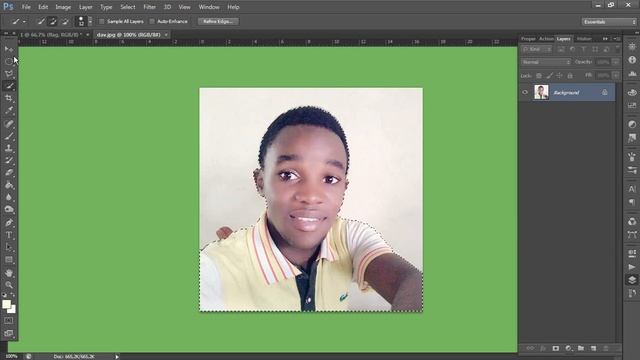Select the Healing Brush tool
This screenshot has width=640, height=360.
pos(9,124)
